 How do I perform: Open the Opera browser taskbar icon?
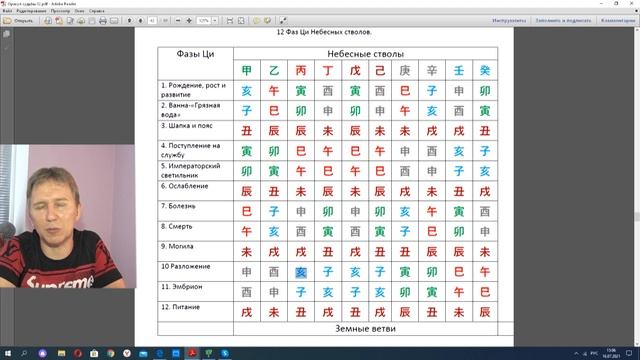[78, 353]
